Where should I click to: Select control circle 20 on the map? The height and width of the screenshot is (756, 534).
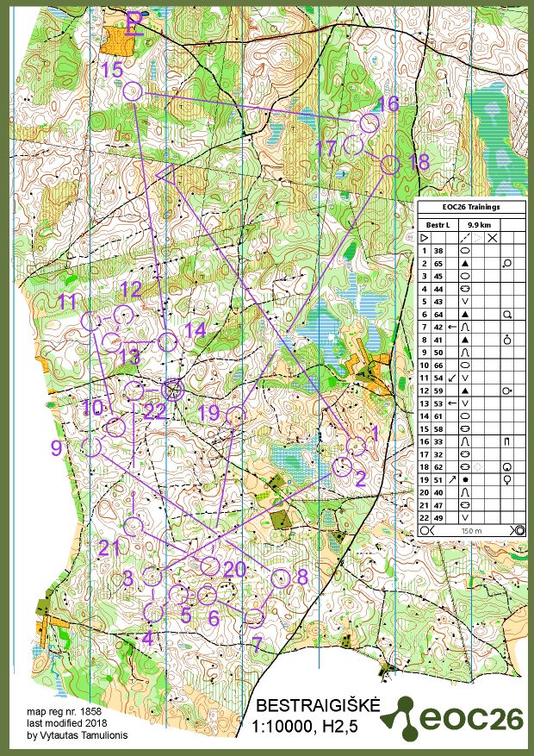tap(210, 565)
